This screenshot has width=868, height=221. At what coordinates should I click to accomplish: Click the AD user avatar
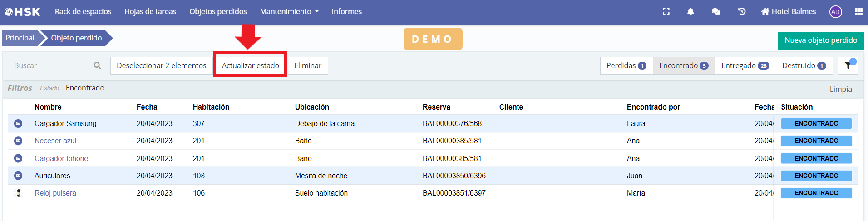[835, 12]
